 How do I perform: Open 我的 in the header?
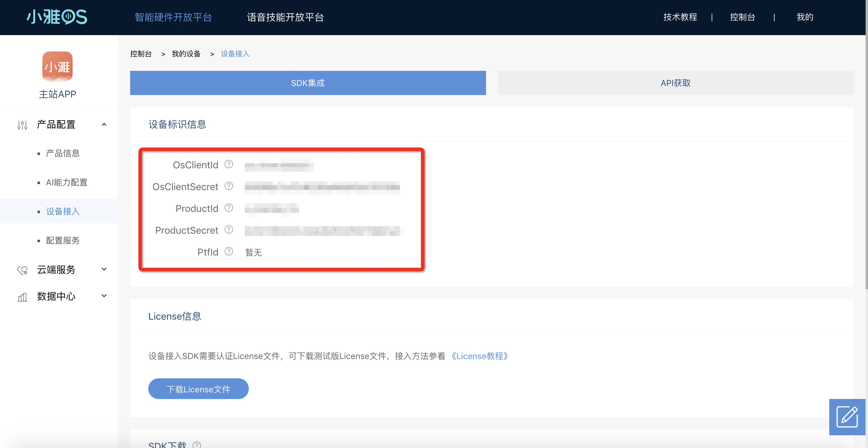coord(805,17)
